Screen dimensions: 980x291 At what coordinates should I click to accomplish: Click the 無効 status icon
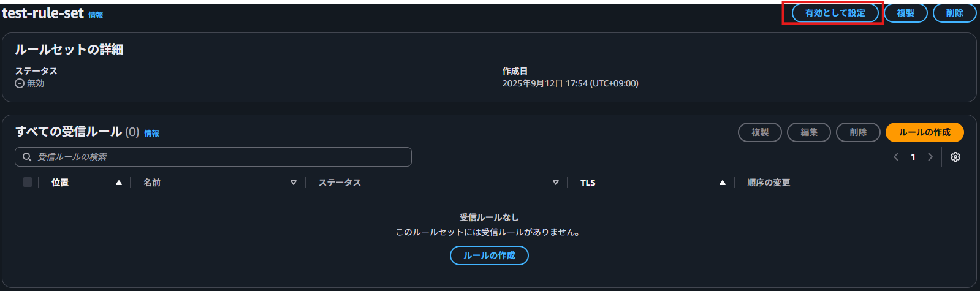pyautogui.click(x=20, y=83)
